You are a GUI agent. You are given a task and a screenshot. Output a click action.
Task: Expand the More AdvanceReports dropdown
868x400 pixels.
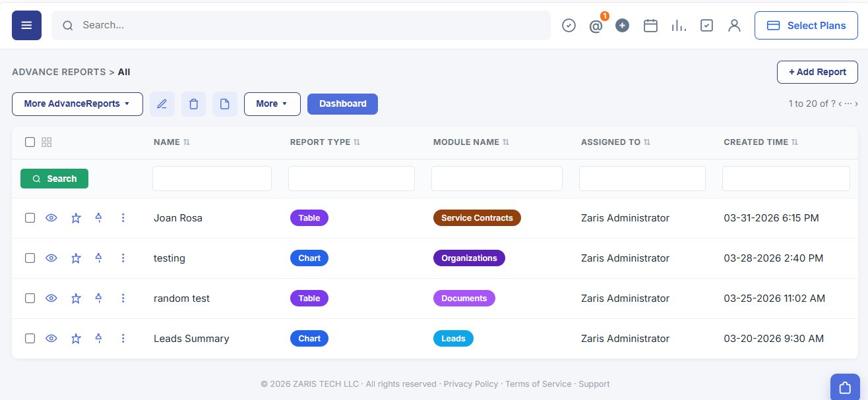pos(77,104)
